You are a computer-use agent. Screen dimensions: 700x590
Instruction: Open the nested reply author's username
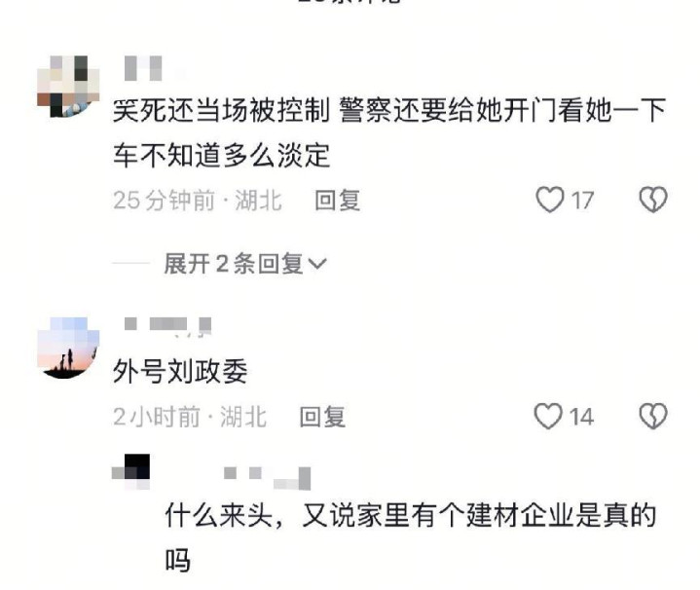click(267, 477)
